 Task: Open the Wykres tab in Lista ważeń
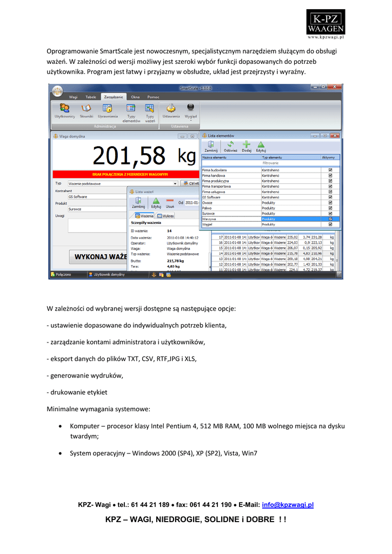pyautogui.click(x=165, y=216)
